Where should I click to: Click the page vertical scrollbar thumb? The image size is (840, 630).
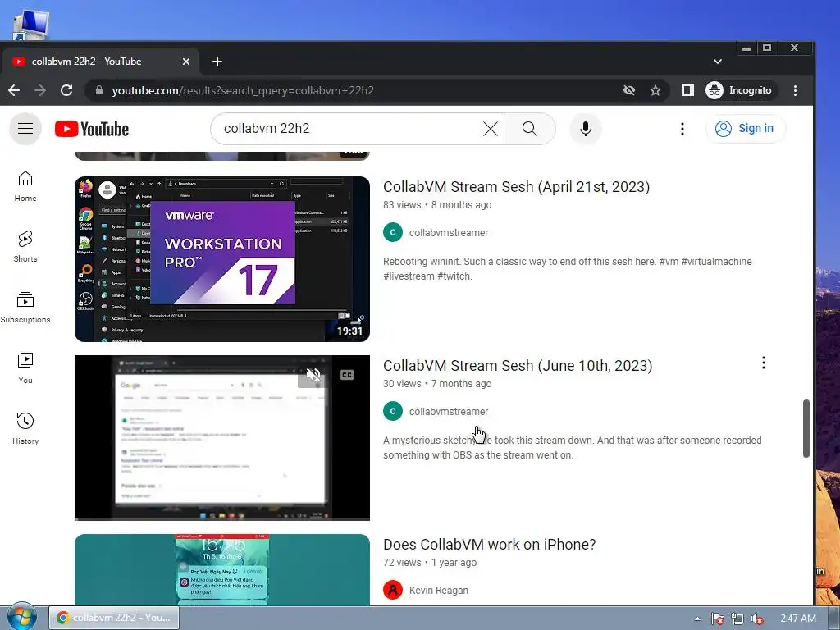coord(806,428)
